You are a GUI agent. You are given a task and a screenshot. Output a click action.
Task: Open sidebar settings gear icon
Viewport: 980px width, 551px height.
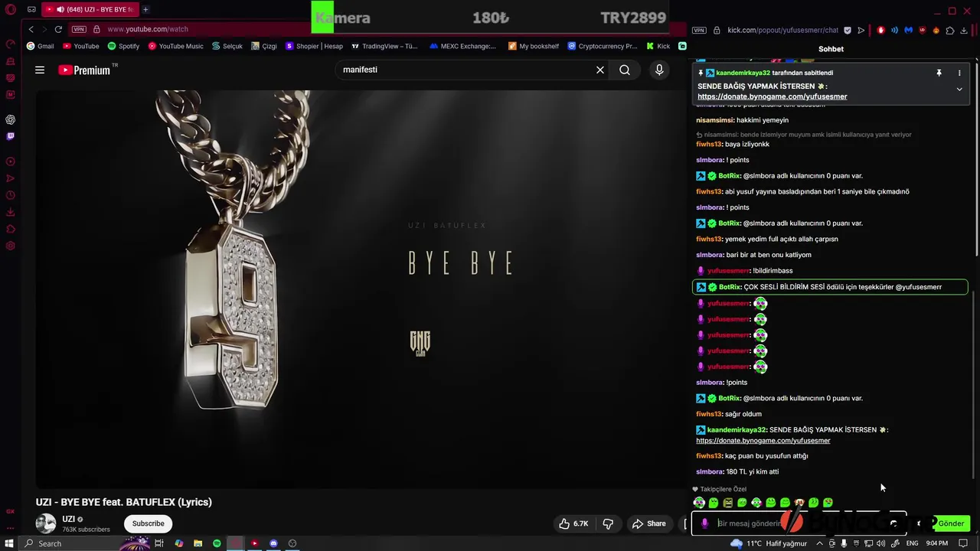tap(11, 246)
